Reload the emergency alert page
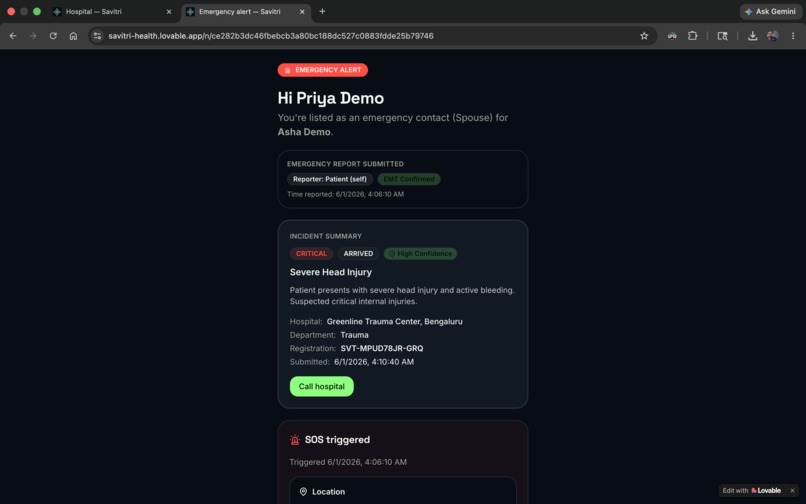The height and width of the screenshot is (504, 806). point(53,36)
